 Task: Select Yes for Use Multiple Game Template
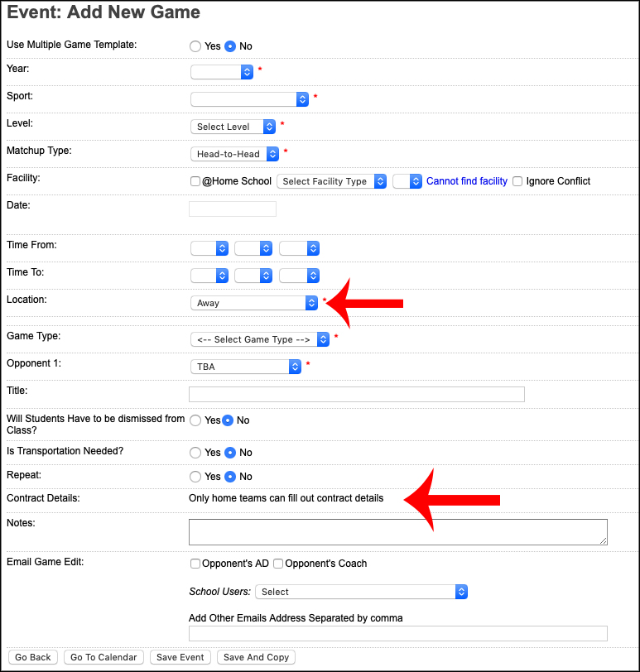coord(195,46)
